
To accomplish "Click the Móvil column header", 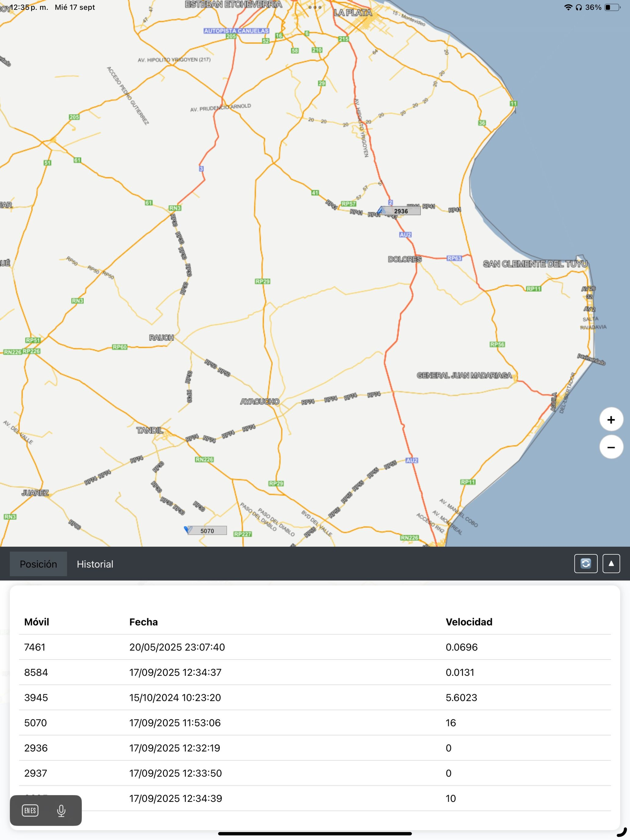I will (36, 622).
